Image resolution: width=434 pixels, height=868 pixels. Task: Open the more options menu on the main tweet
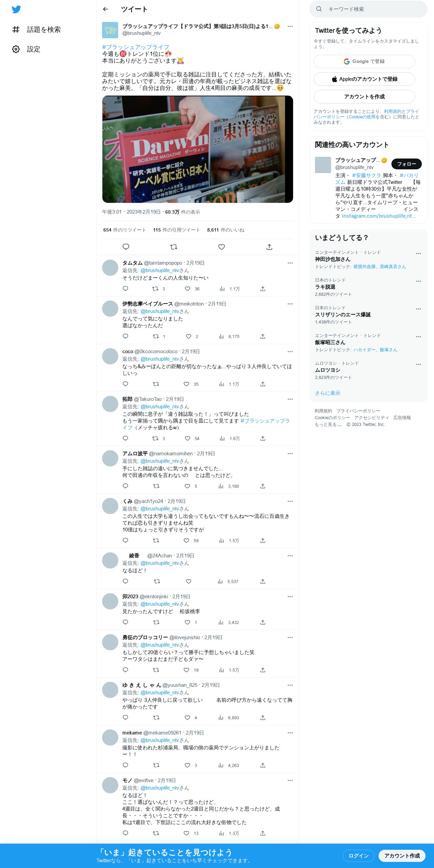click(290, 26)
